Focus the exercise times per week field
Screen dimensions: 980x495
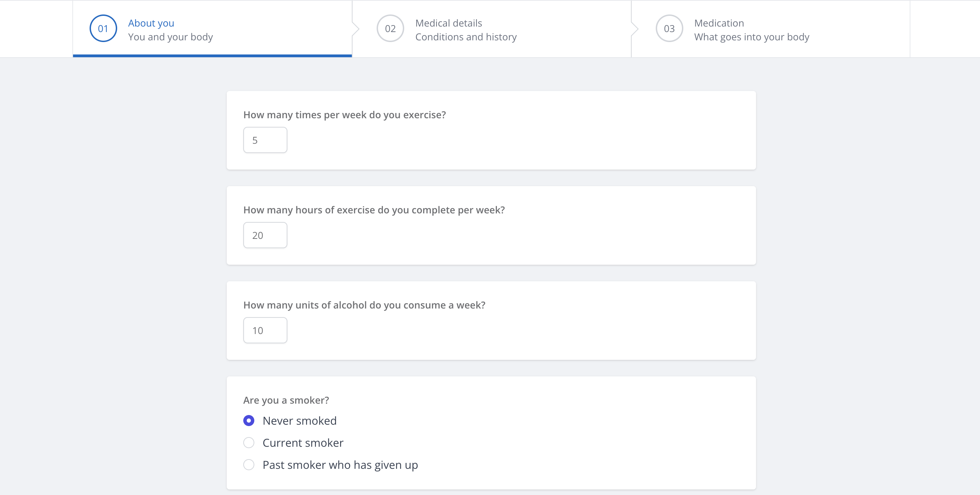(x=265, y=140)
